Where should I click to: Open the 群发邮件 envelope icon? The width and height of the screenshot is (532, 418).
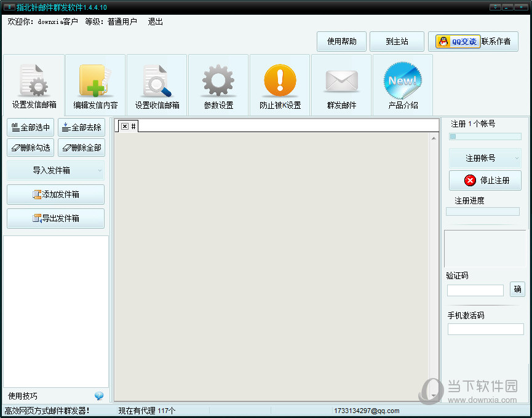pos(342,81)
